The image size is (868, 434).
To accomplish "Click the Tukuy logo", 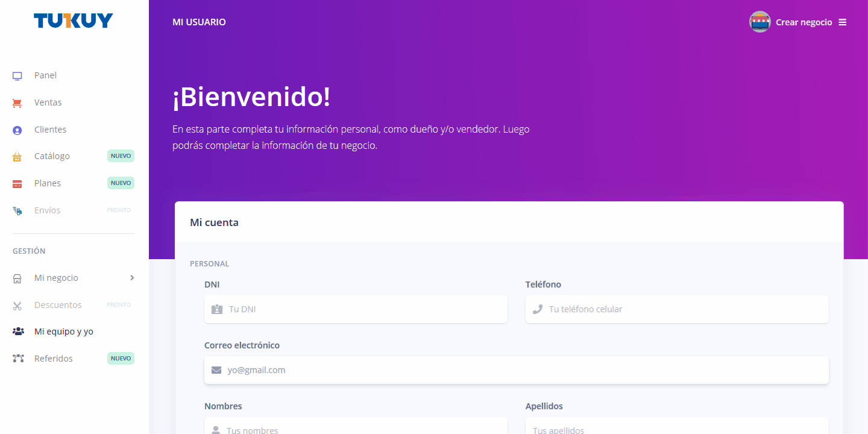I will pyautogui.click(x=74, y=21).
